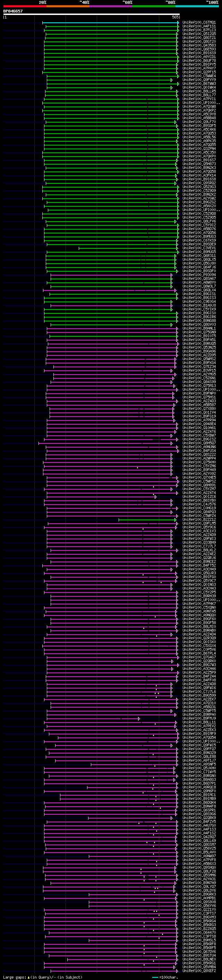Click UniRef100_C5WWE4 entry
This screenshot has height=980, width=222.
199,76
